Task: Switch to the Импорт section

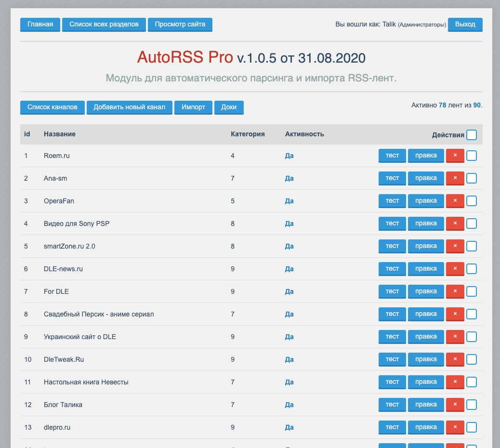Action: 193,107
